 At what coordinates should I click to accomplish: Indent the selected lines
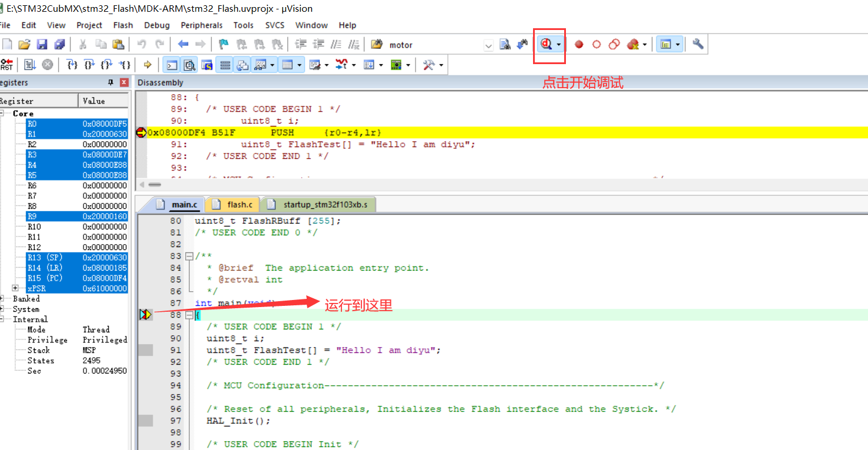(x=301, y=44)
